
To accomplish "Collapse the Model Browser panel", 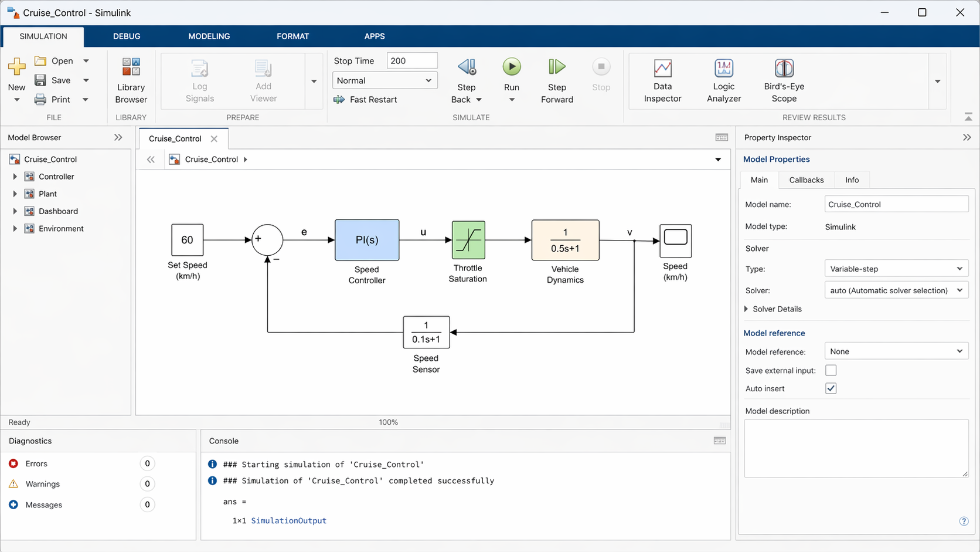I will click(118, 137).
